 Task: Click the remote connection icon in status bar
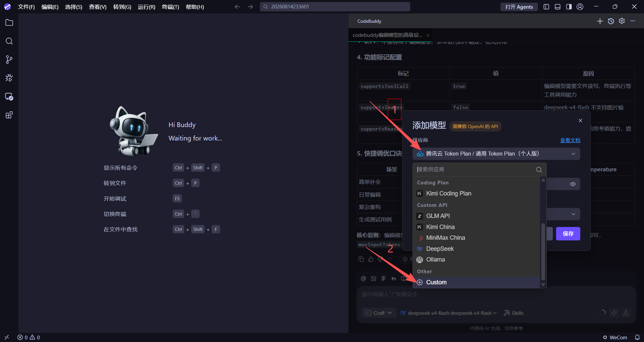pyautogui.click(x=7, y=337)
